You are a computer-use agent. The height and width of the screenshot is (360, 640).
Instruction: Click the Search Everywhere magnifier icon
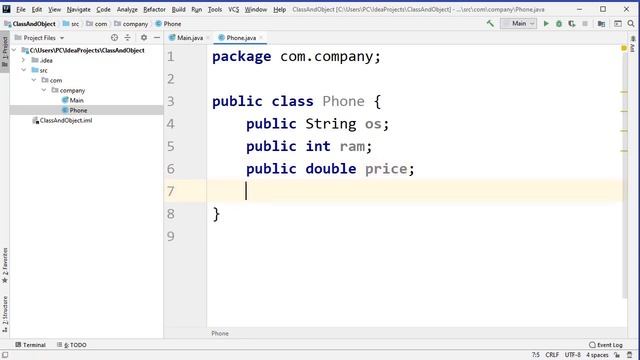pyautogui.click(x=631, y=24)
